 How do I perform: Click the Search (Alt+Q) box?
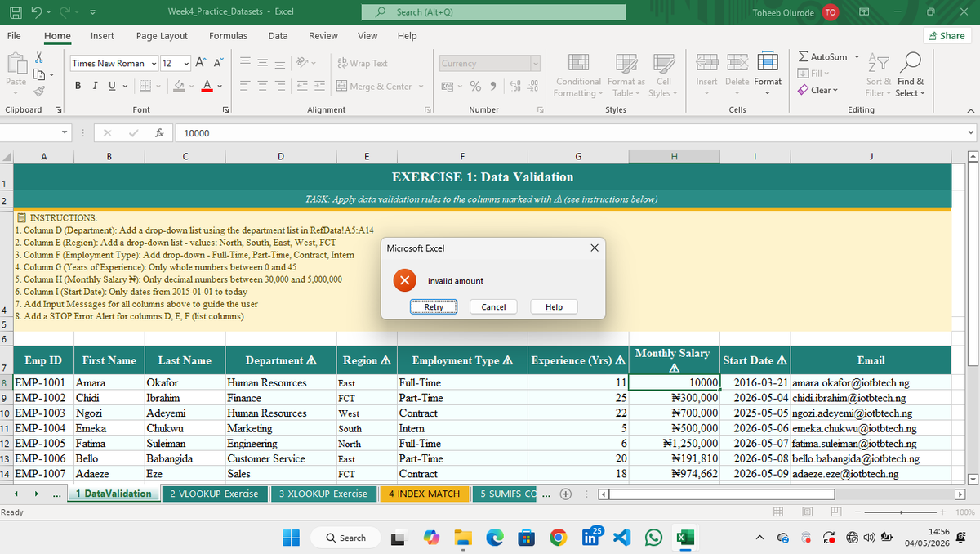pyautogui.click(x=492, y=12)
